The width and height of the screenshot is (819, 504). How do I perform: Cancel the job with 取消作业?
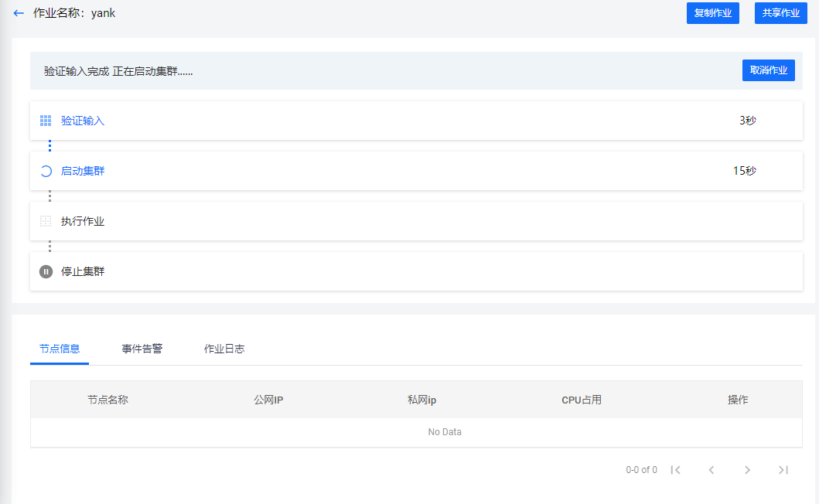(768, 70)
